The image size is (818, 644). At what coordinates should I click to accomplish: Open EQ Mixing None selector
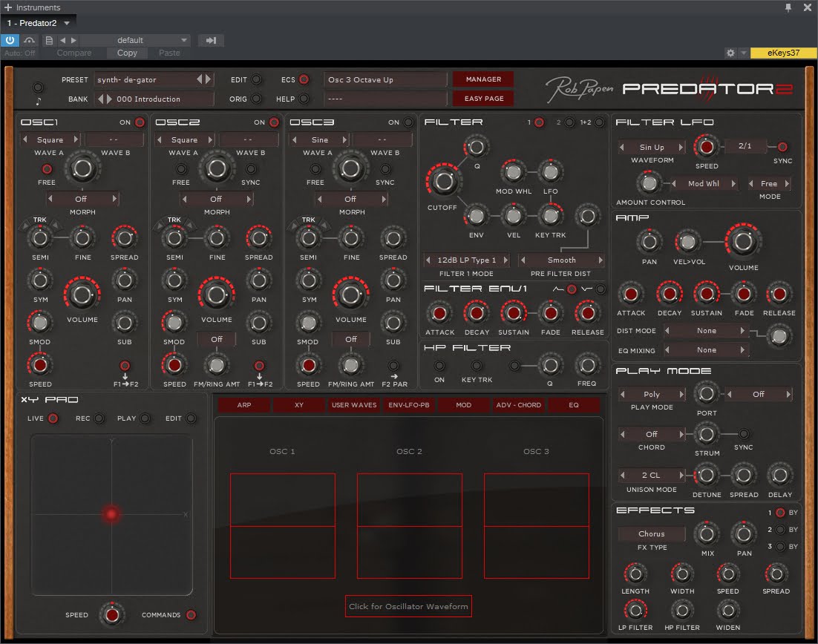[707, 350]
